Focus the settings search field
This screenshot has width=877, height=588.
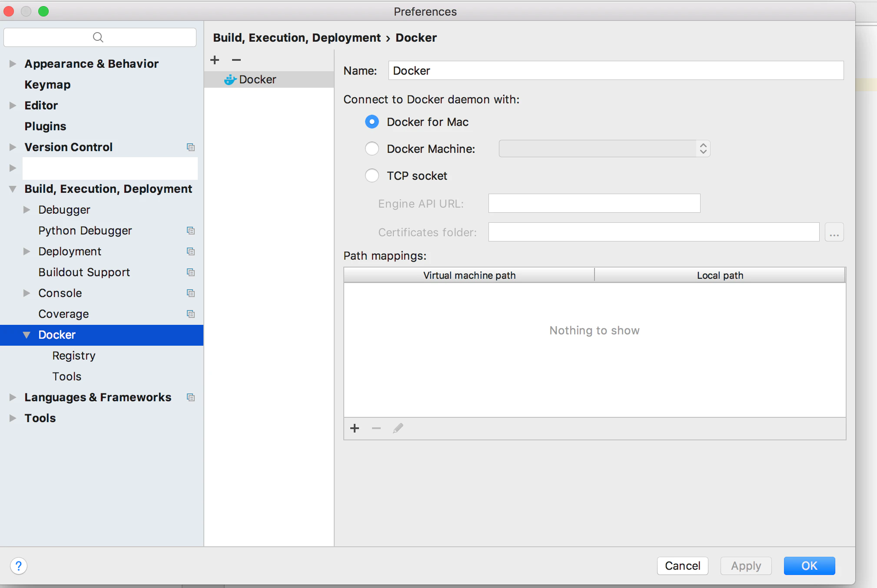point(100,37)
